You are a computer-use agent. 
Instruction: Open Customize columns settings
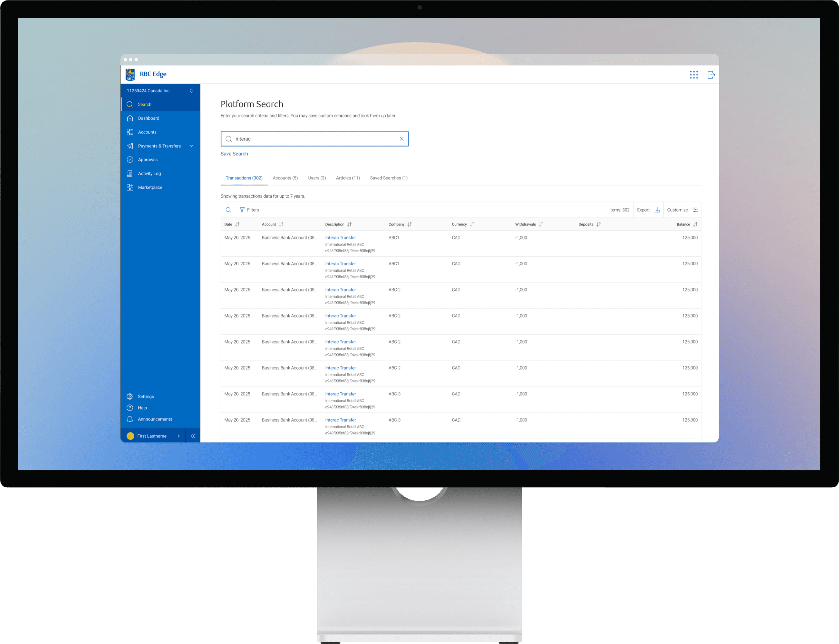(x=695, y=210)
